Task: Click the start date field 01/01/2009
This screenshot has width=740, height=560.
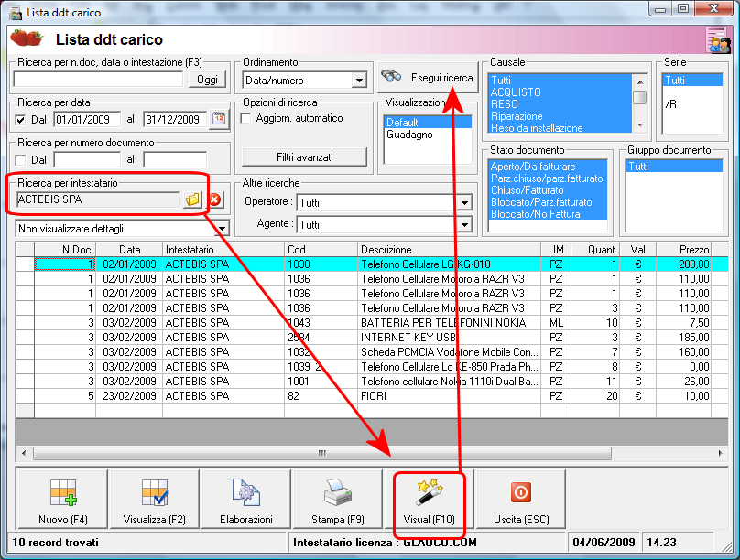Action: click(87, 119)
